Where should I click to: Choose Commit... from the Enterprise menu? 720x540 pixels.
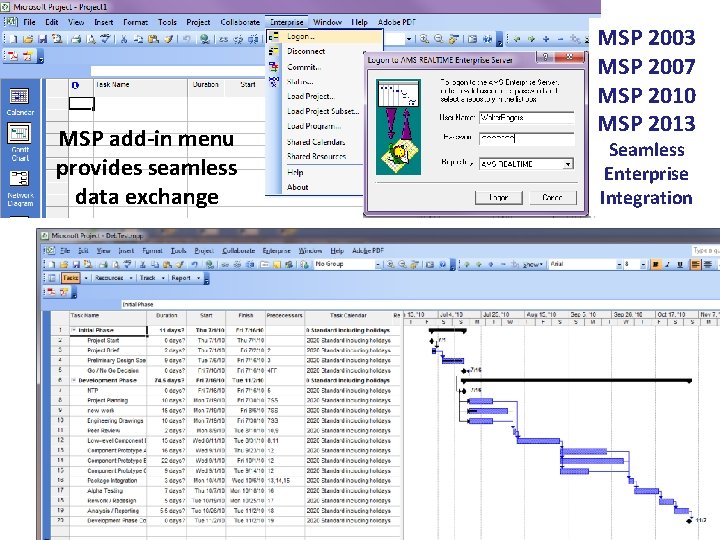[304, 67]
